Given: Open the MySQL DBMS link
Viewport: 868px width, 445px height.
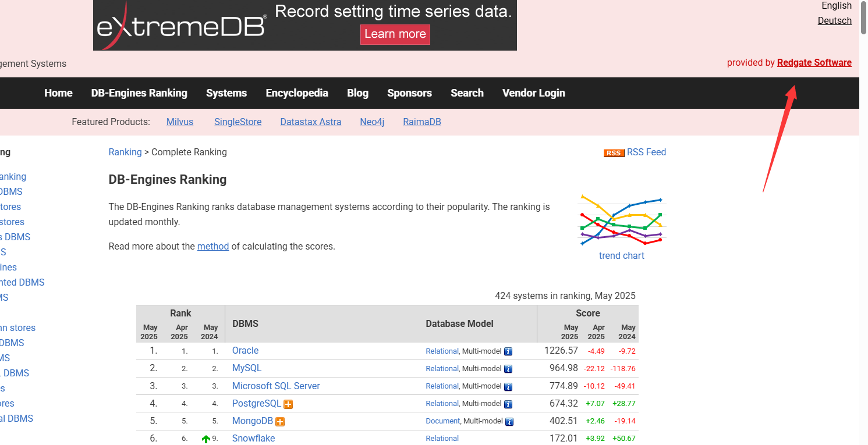Looking at the screenshot, I should click(x=247, y=368).
